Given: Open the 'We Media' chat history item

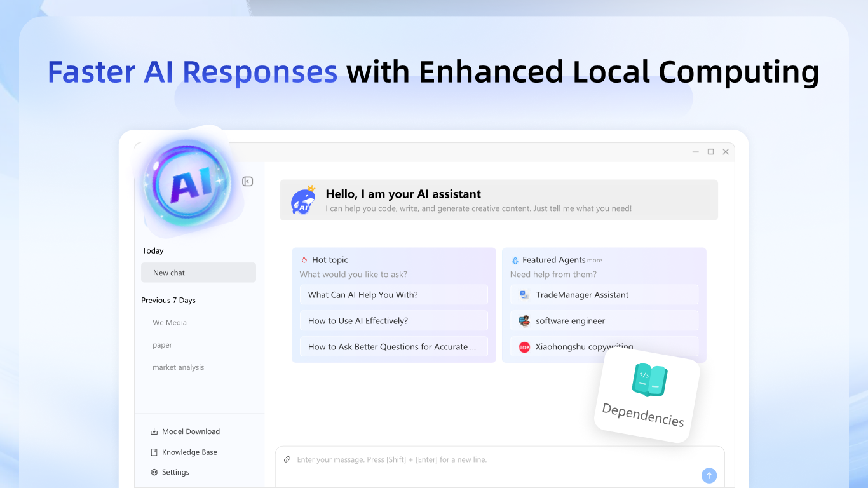Looking at the screenshot, I should [170, 322].
